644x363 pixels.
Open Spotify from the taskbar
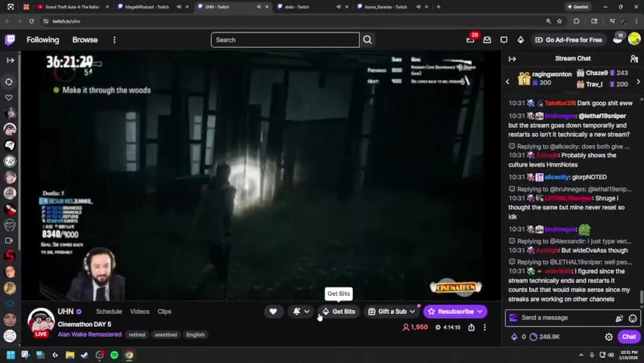[114, 355]
